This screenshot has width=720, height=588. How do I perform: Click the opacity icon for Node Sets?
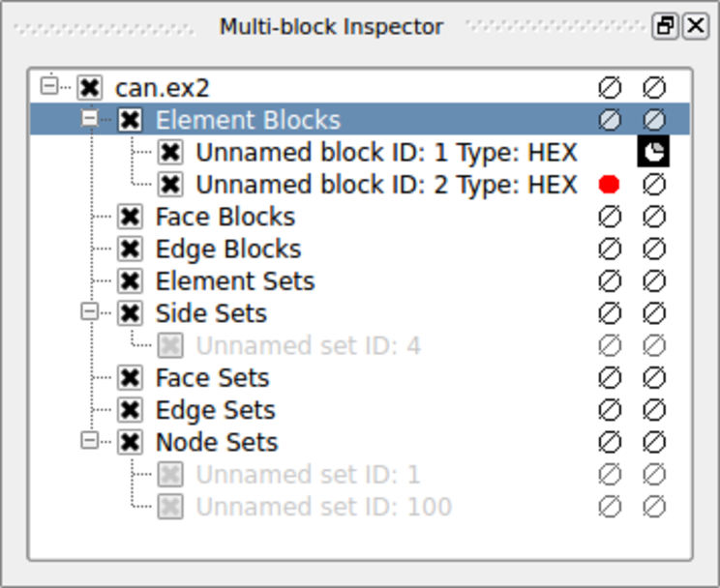pyautogui.click(x=654, y=442)
